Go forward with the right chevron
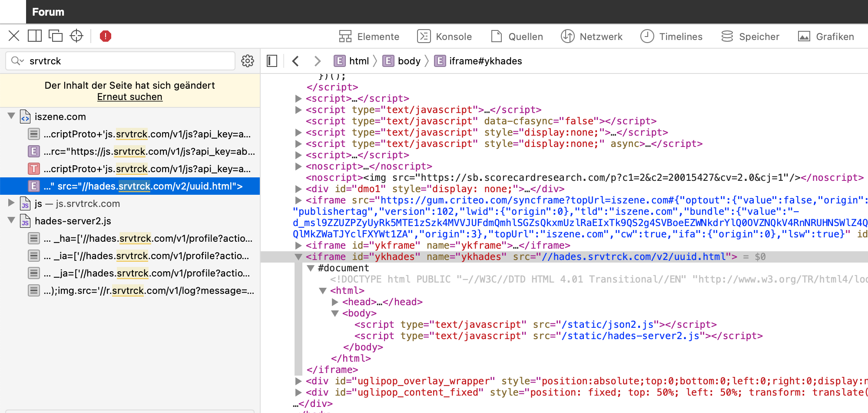The width and height of the screenshot is (868, 413). tap(317, 61)
